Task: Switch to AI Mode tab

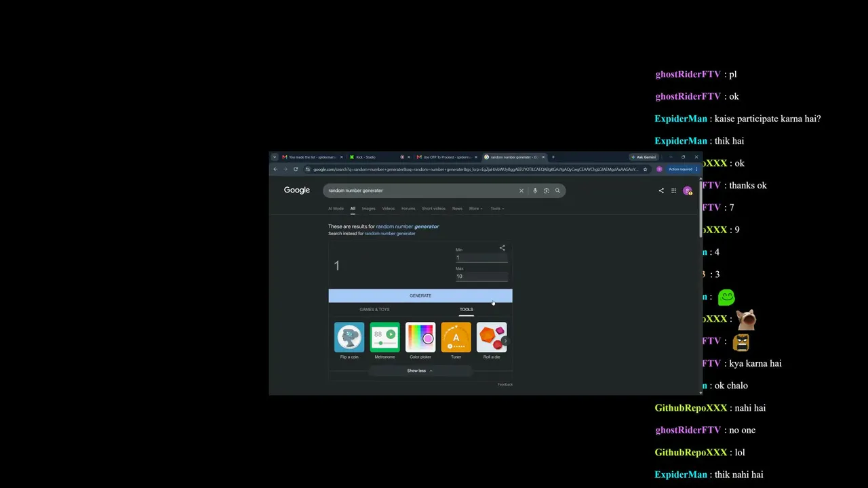Action: [x=336, y=209]
